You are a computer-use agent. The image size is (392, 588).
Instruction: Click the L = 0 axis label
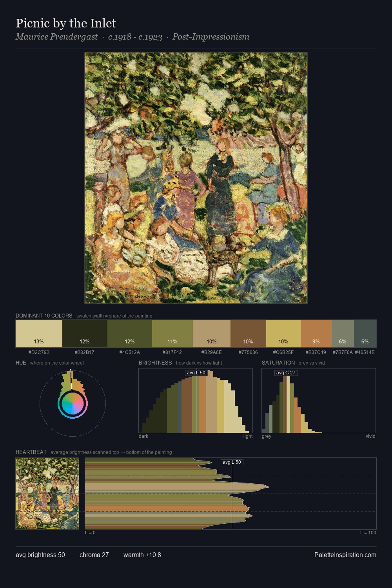90,533
